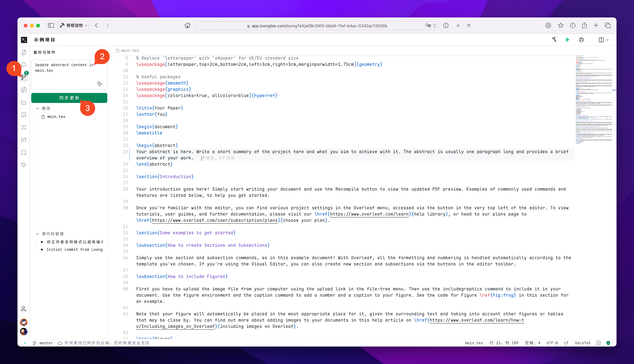Click the hammer build icon in the toolbar
The image size is (634, 364).
(554, 39)
